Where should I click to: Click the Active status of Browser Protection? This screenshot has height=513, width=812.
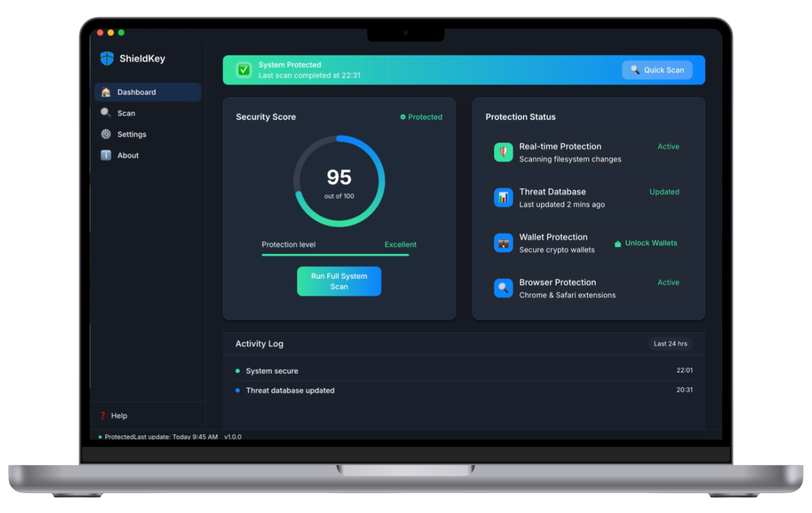[x=668, y=282]
